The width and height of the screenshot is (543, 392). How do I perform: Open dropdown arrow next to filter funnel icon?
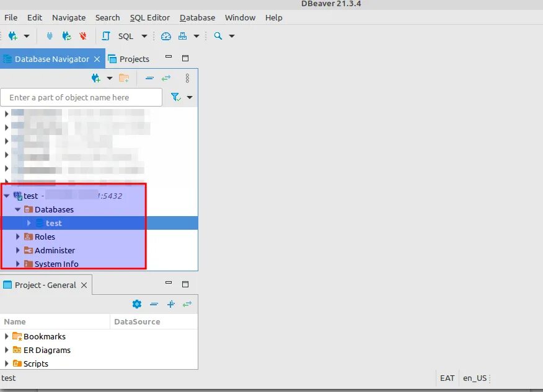[x=190, y=97]
